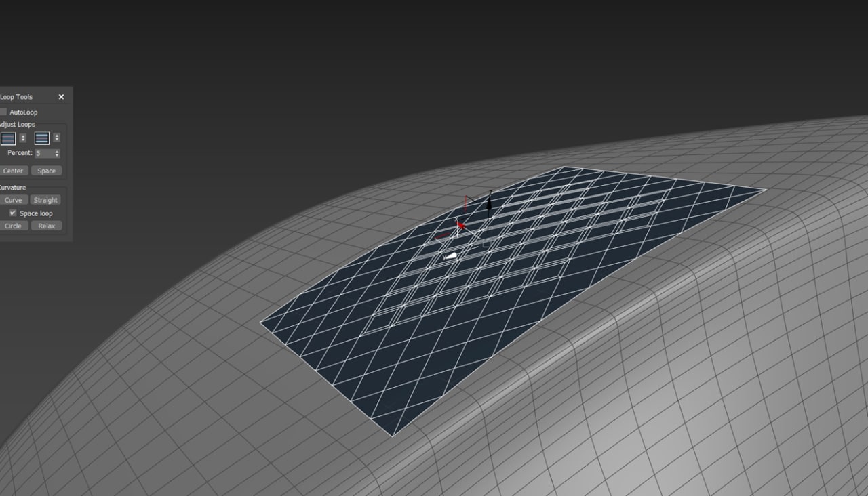Click the Space button
Image resolution: width=868 pixels, height=496 pixels.
[x=47, y=171]
